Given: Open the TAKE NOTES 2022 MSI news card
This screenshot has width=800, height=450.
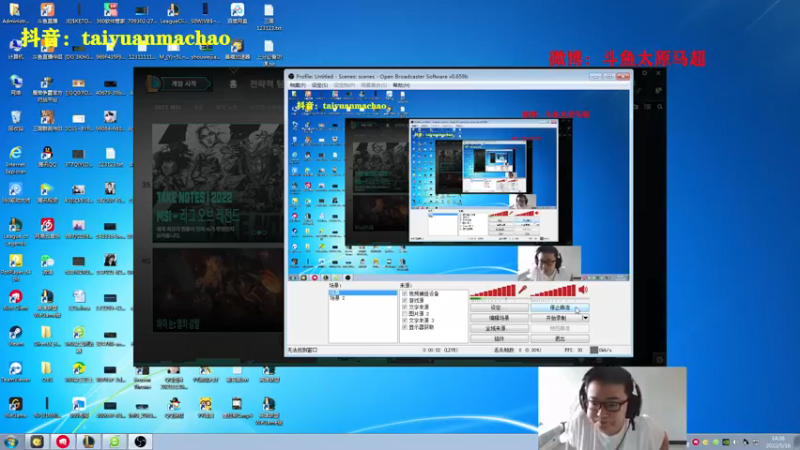Looking at the screenshot, I should tap(218, 183).
